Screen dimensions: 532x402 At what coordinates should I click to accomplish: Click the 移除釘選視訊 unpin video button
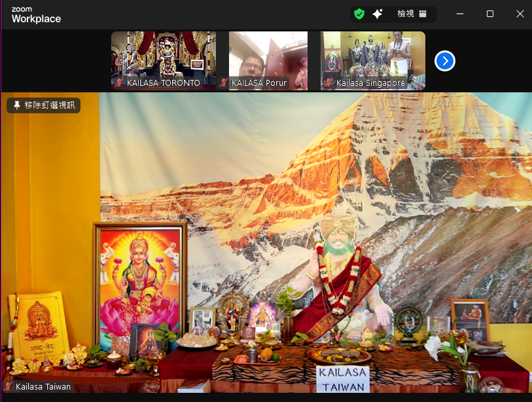(x=43, y=105)
